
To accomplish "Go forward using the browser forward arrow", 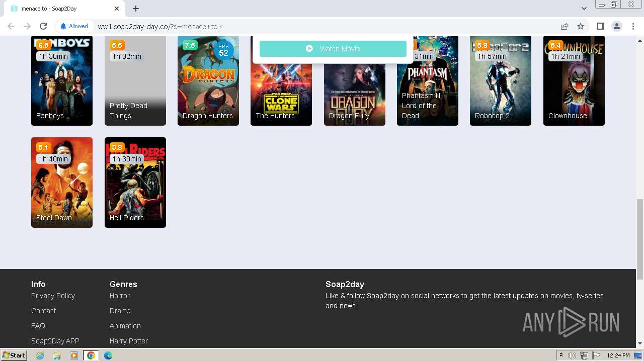I will [x=27, y=26].
